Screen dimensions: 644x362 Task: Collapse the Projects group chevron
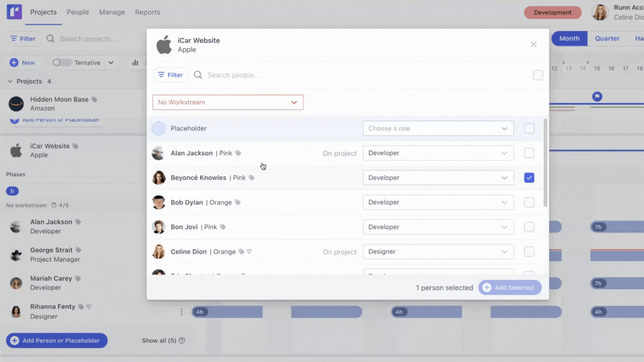tap(10, 81)
